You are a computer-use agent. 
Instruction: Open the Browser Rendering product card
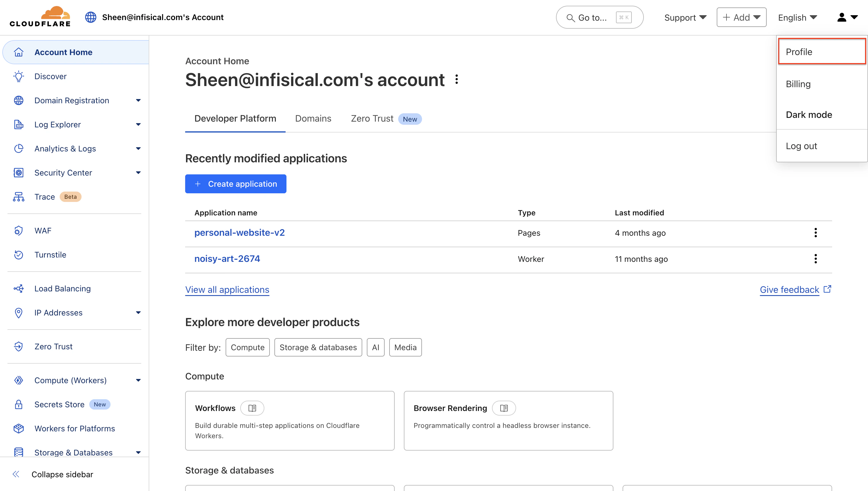pos(508,420)
